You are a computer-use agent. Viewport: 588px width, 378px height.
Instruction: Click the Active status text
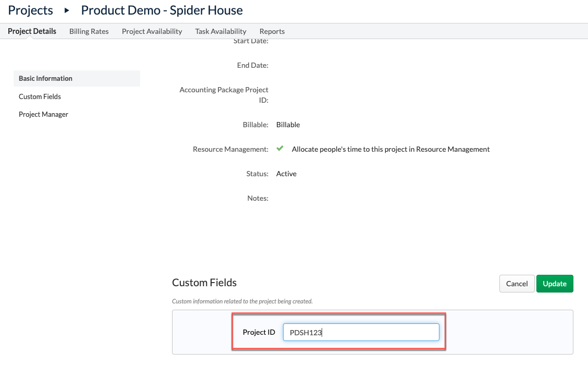click(286, 174)
